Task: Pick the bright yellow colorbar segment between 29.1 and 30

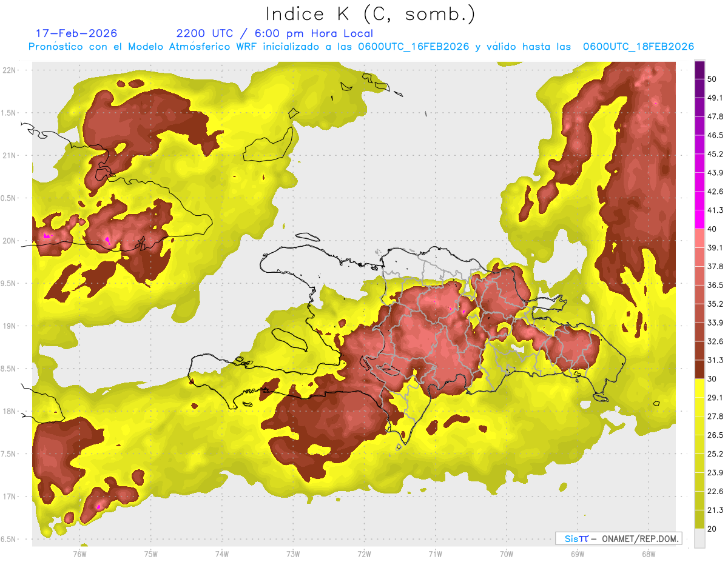Action: pyautogui.click(x=699, y=388)
